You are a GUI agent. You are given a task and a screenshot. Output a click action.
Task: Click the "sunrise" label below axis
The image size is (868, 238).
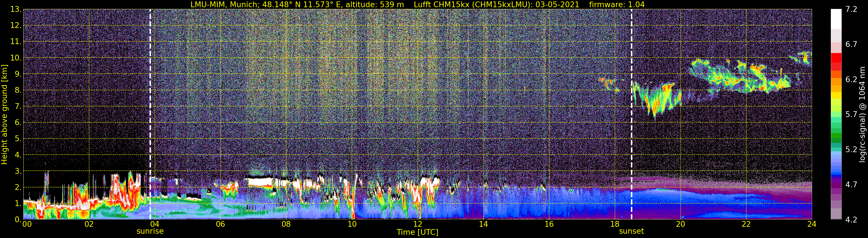150,231
